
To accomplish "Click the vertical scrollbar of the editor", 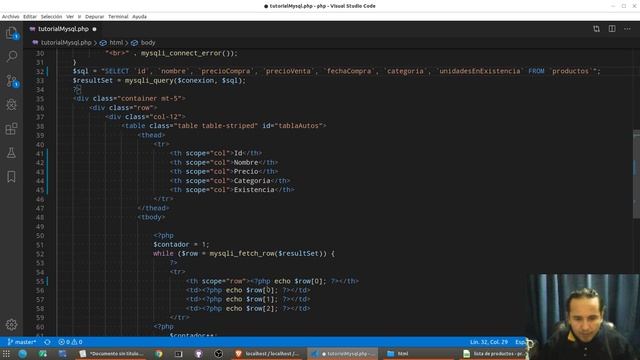I will [x=636, y=174].
